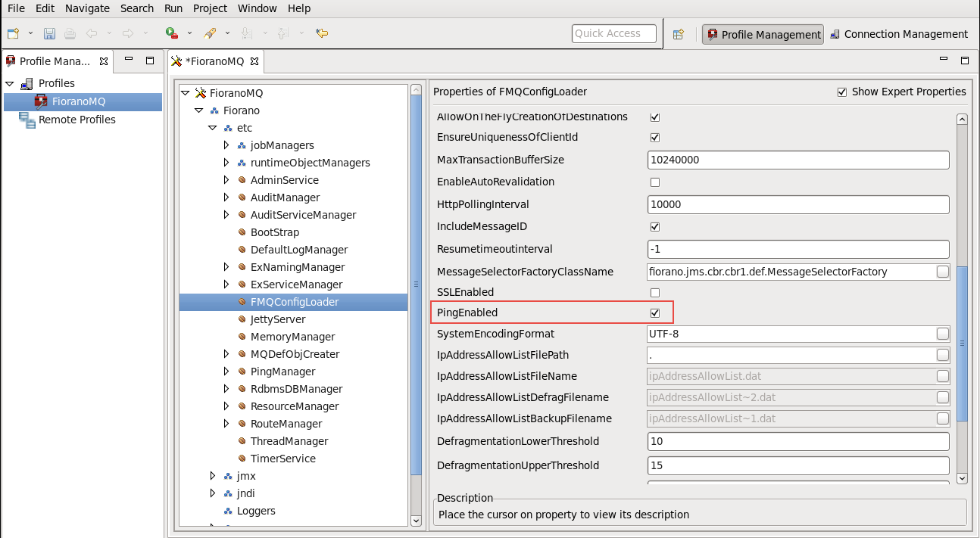This screenshot has height=538, width=980.
Task: Click the Run external tools icon
Action: [x=172, y=33]
